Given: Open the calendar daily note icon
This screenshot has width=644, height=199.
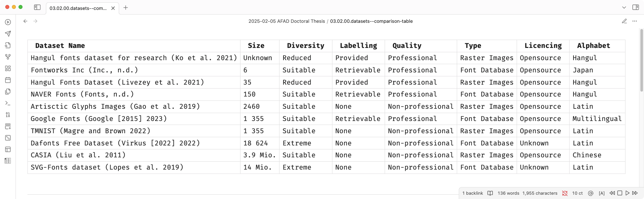Looking at the screenshot, I should pos(8,80).
